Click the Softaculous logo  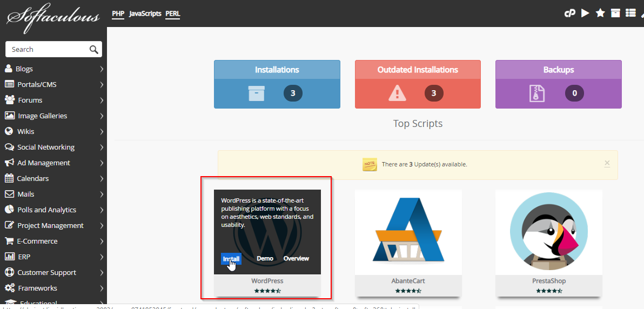(x=53, y=18)
